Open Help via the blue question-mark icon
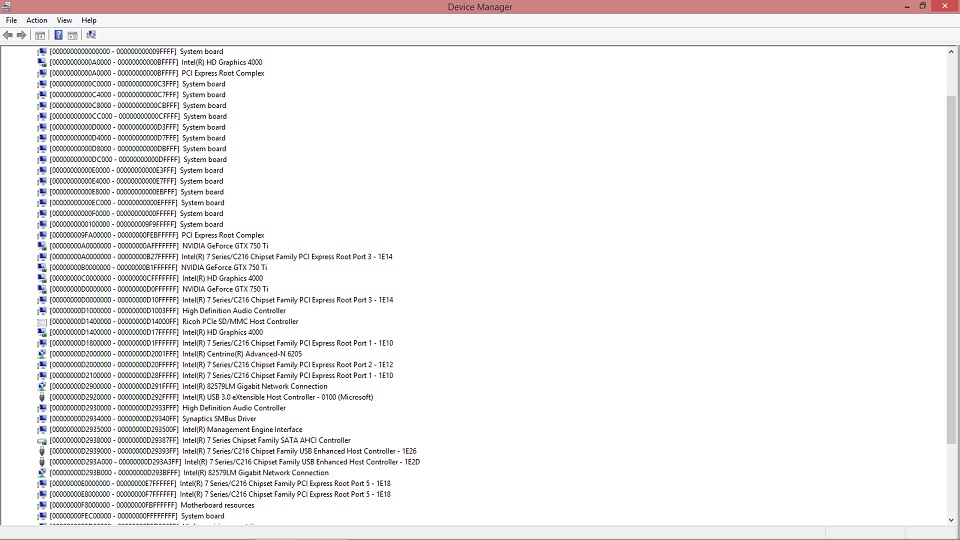 (58, 35)
